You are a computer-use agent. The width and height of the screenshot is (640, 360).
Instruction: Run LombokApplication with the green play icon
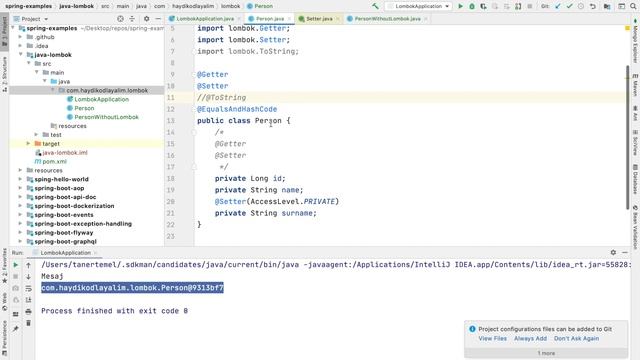pyautogui.click(x=460, y=6)
